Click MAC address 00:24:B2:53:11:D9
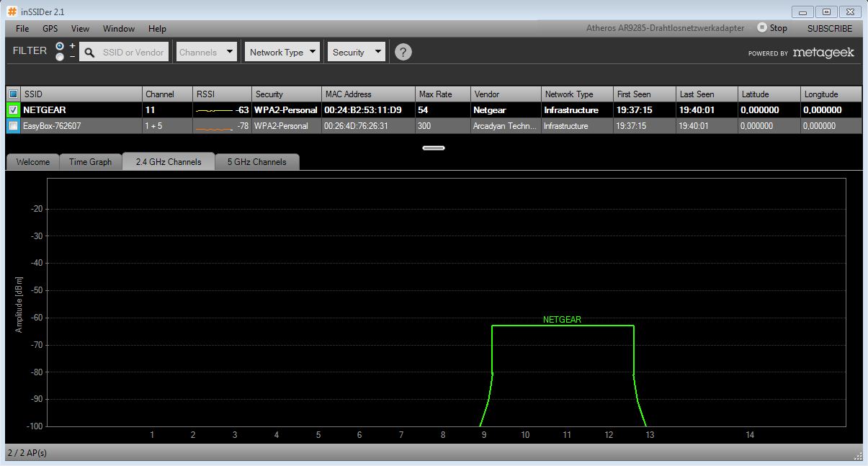868x466 pixels. click(363, 110)
